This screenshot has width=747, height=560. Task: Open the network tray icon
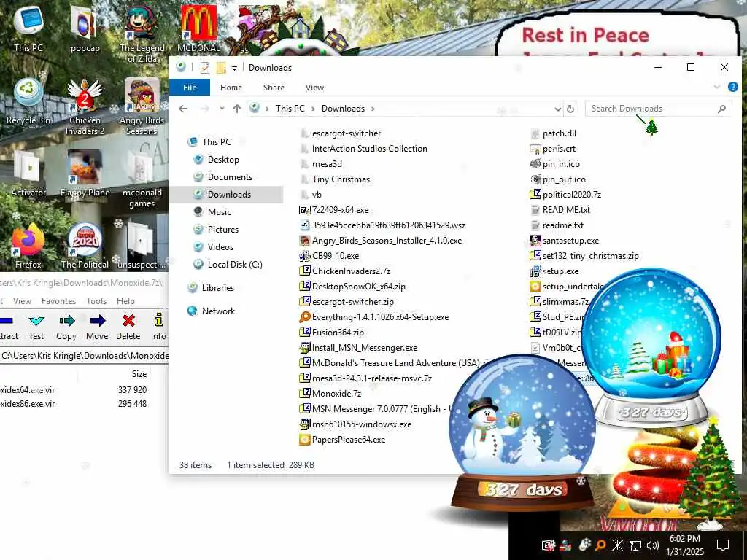pyautogui.click(x=635, y=545)
